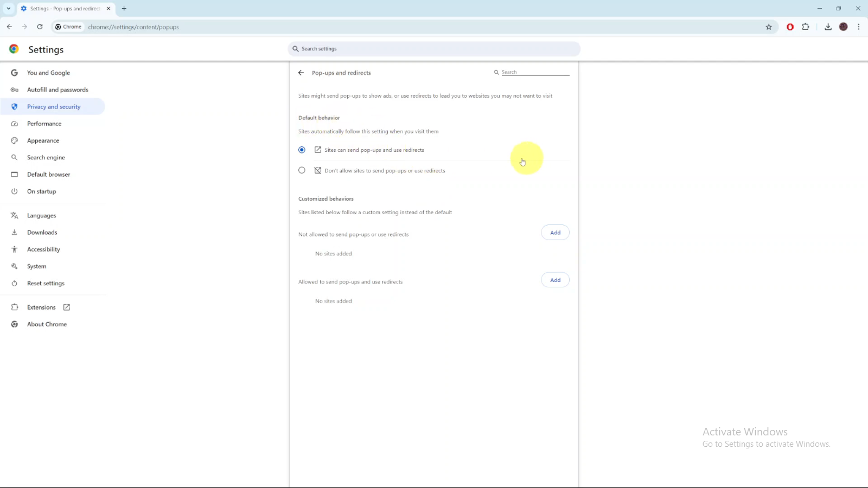Viewport: 868px width, 488px height.
Task: Open the Downloads icon in toolbar
Action: [828, 27]
